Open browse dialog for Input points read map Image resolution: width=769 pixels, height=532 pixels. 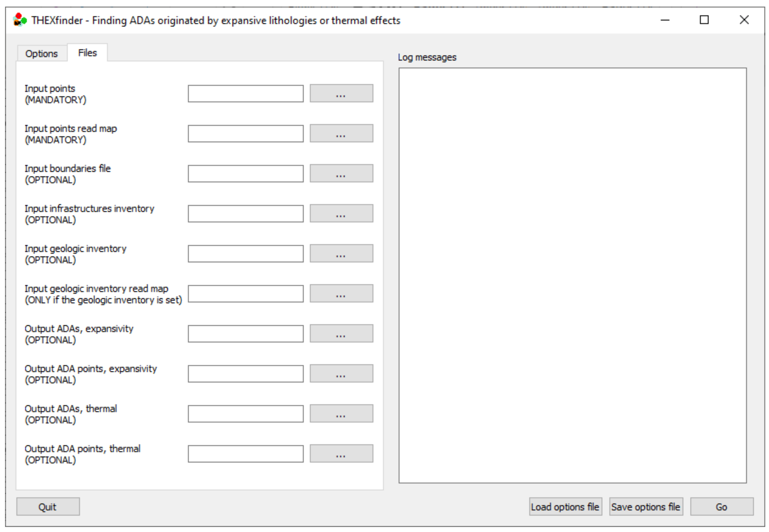(x=341, y=133)
